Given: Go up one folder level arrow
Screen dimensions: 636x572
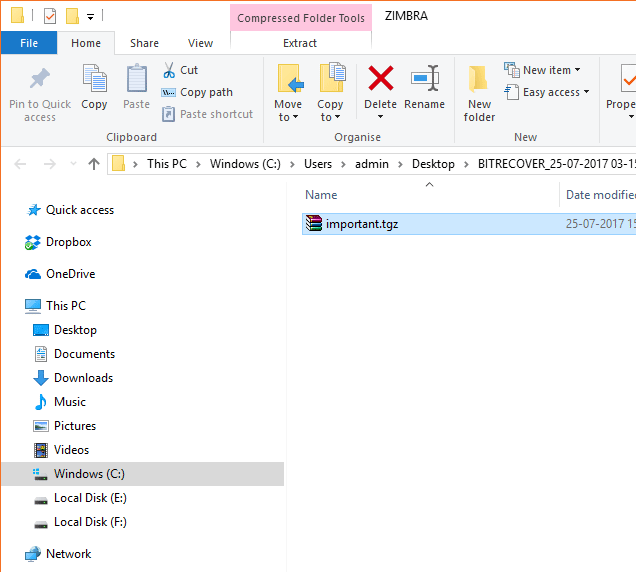Looking at the screenshot, I should 94,164.
